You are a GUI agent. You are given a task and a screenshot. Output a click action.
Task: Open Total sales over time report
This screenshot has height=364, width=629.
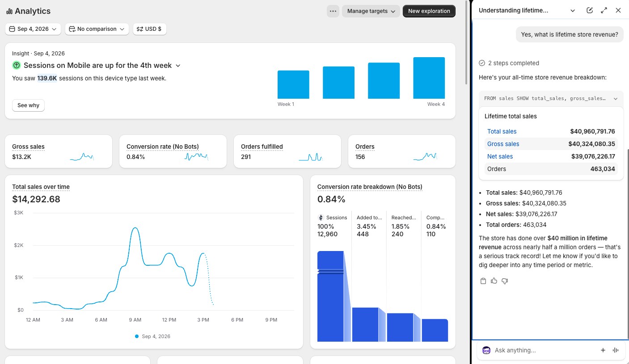tap(41, 187)
